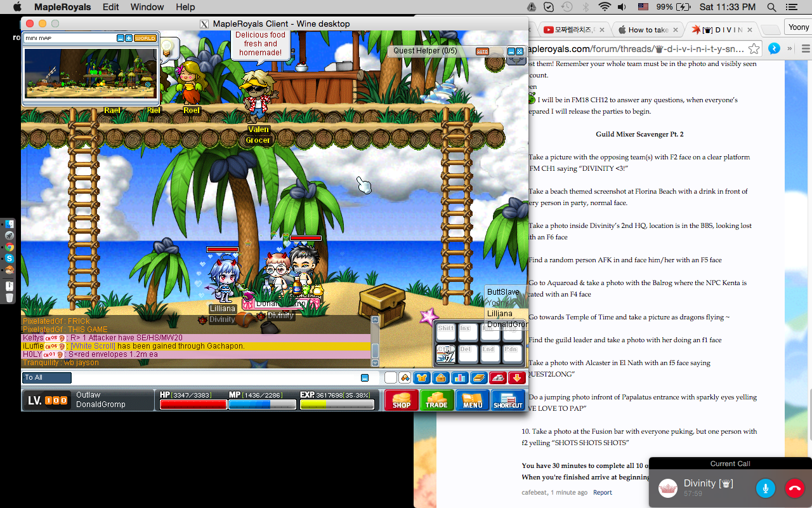The height and width of the screenshot is (508, 812).
Task: Click the lightbulb quest bubble above NPC
Action: [x=167, y=48]
